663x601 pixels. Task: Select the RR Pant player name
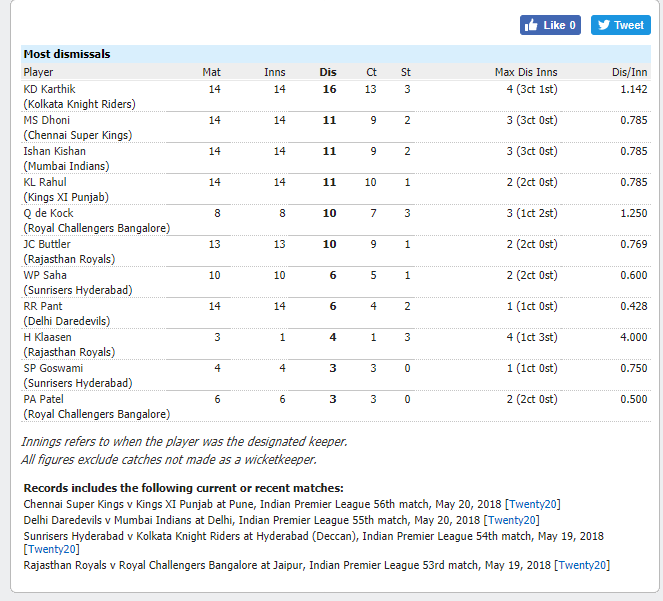[43, 306]
